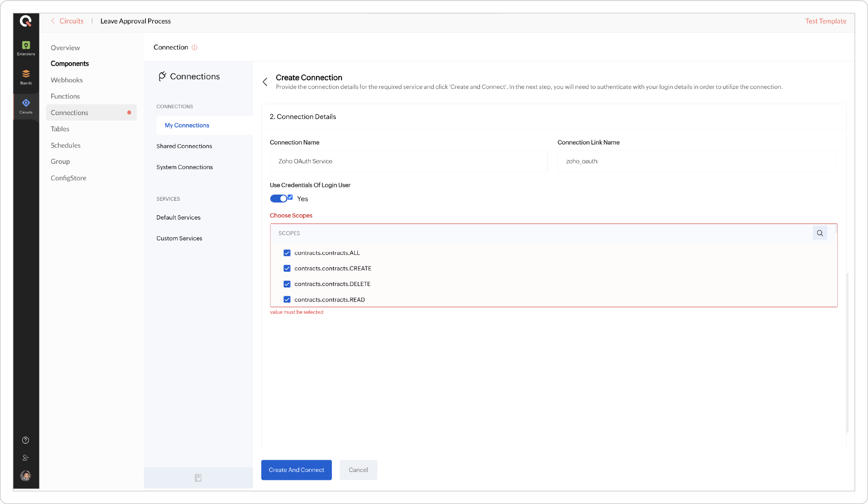Click the Test Template link
Image resolution: width=868 pixels, height=504 pixels.
pos(825,21)
